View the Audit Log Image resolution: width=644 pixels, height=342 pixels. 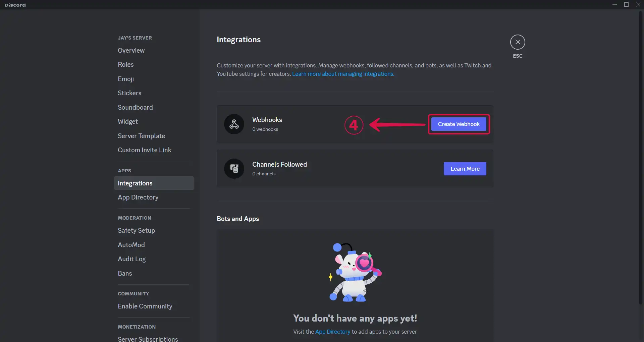point(154,259)
